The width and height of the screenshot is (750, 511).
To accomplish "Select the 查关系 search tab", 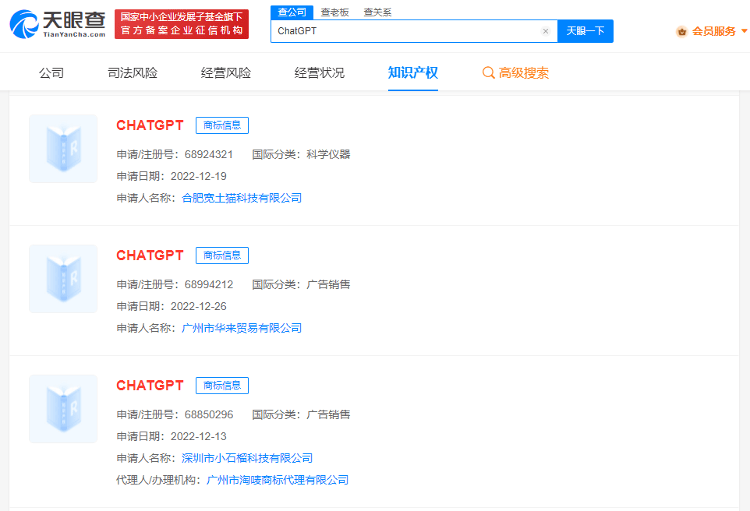I will point(377,12).
